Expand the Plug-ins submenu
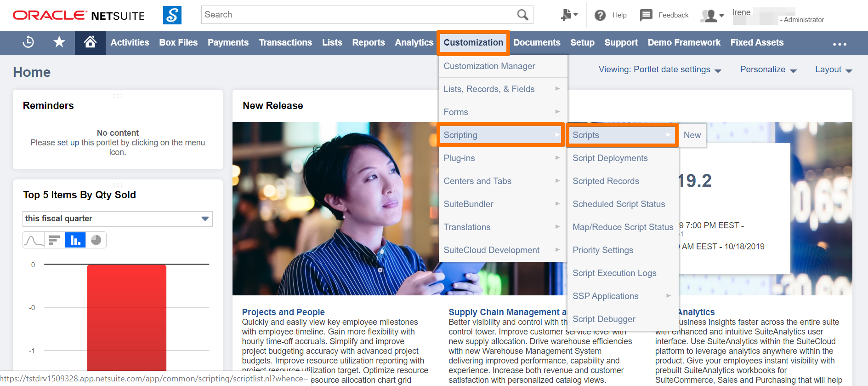The width and height of the screenshot is (868, 386). click(x=503, y=158)
